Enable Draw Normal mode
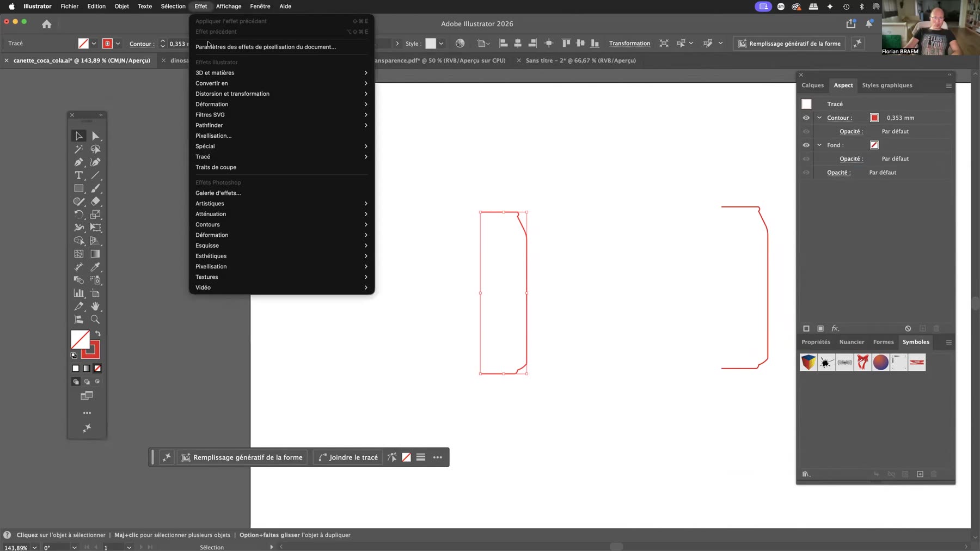 [76, 382]
